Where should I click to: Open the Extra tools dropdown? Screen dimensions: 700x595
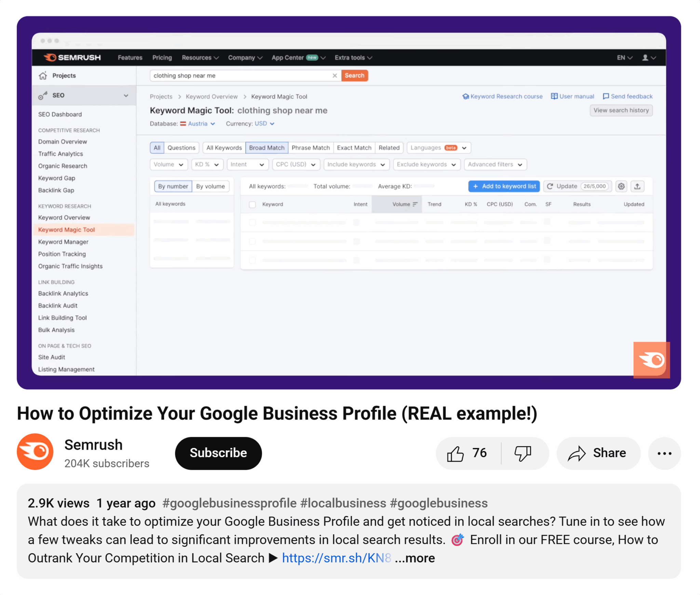(353, 58)
